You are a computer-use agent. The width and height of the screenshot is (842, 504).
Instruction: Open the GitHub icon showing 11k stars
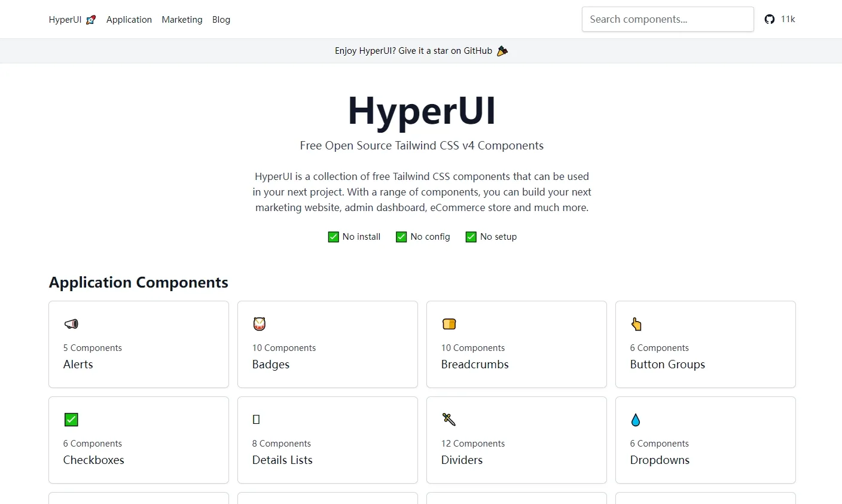pos(770,19)
